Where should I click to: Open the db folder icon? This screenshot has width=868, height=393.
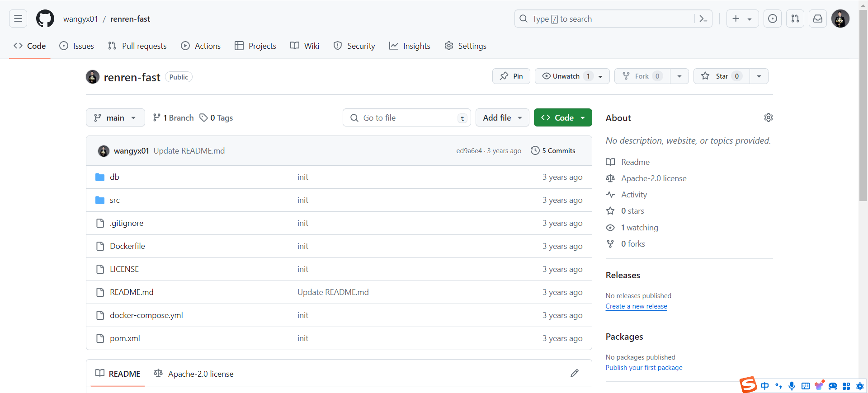point(100,177)
